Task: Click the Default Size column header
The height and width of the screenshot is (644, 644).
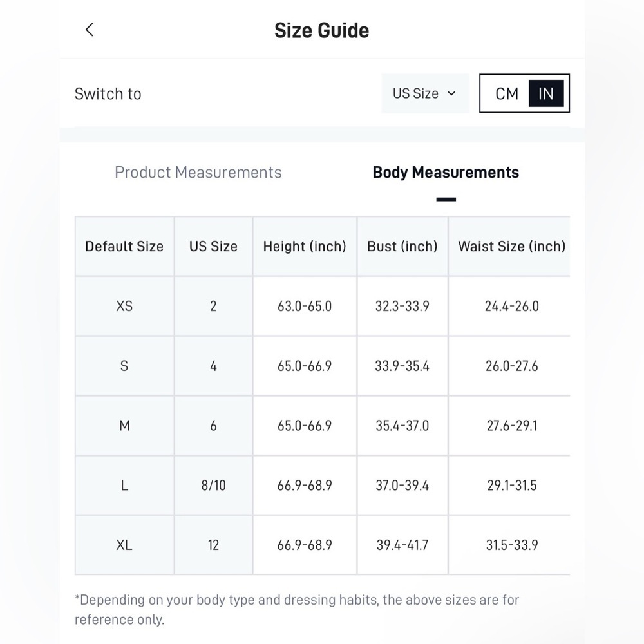Action: [124, 247]
